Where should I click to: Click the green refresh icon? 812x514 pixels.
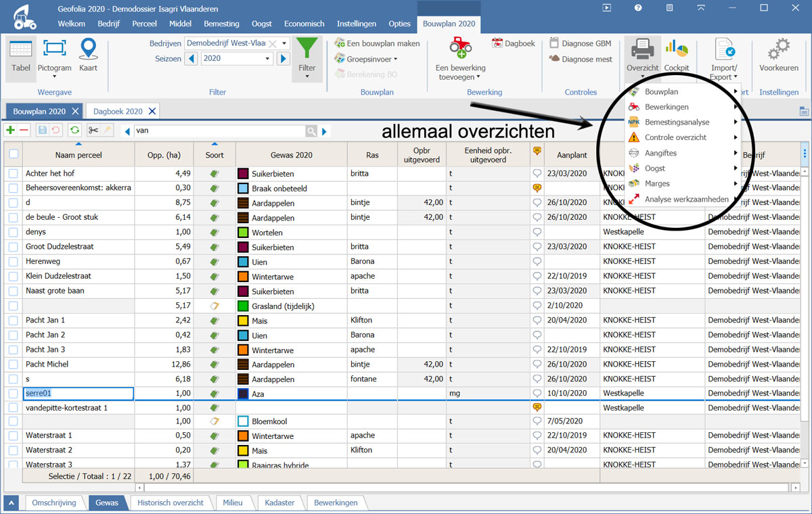click(74, 130)
